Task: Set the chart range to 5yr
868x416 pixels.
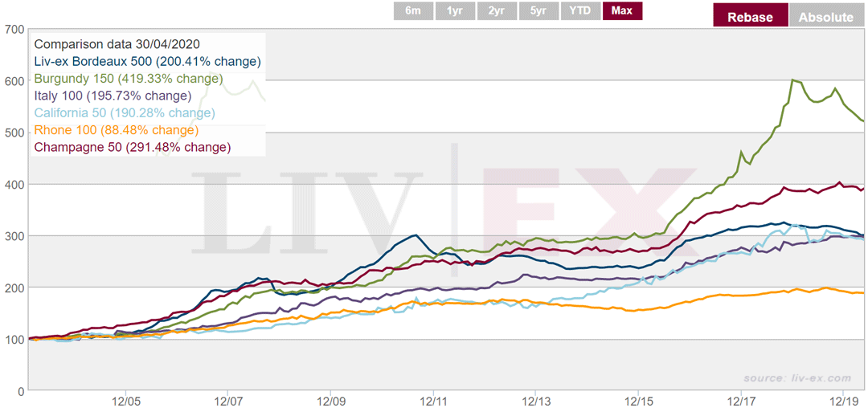Action: tap(538, 10)
